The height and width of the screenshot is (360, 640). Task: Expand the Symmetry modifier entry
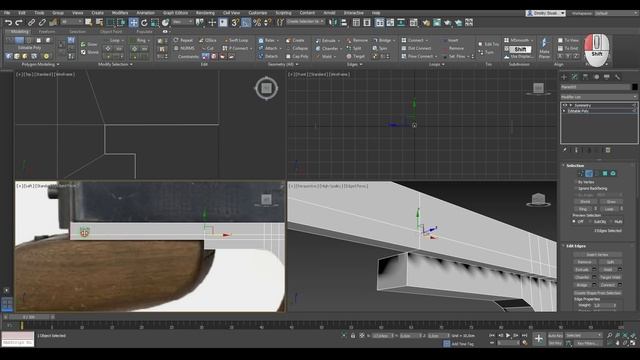point(571,105)
